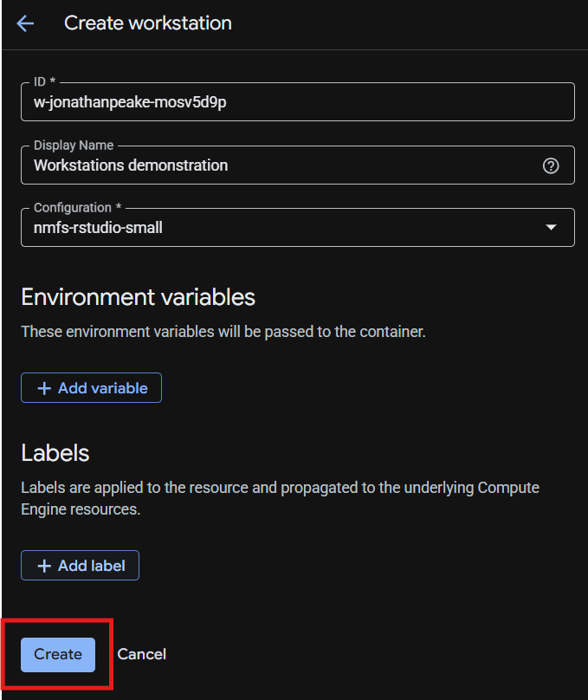
Task: Click the ID field label
Action: pos(44,81)
